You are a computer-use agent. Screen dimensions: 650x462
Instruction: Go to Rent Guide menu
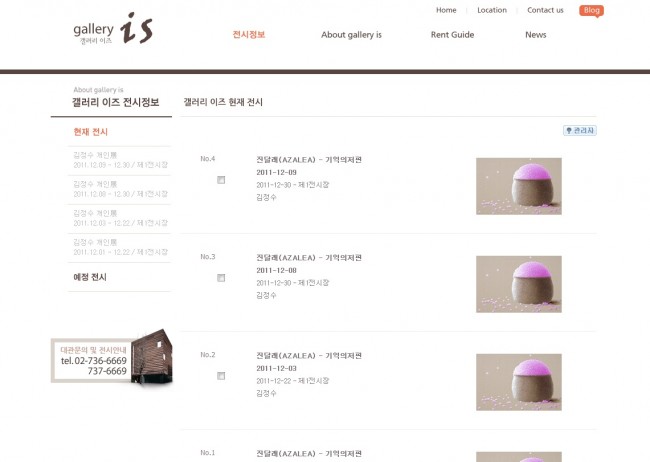click(x=452, y=35)
